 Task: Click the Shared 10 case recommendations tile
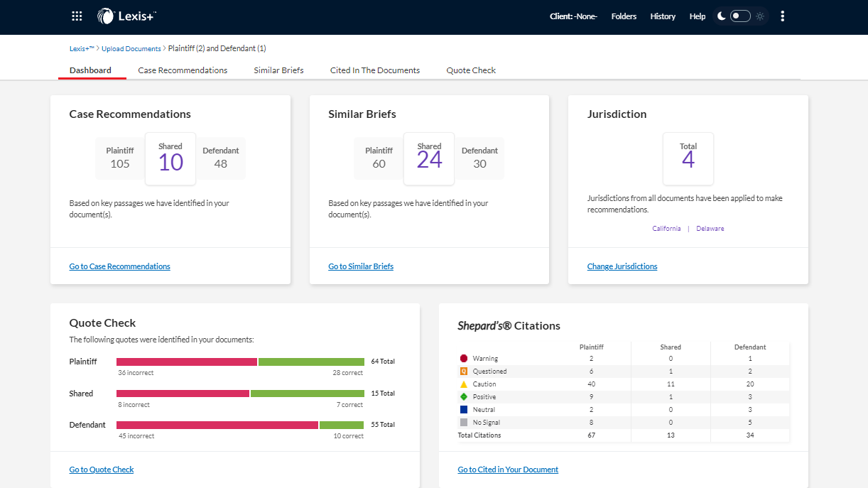tap(170, 158)
